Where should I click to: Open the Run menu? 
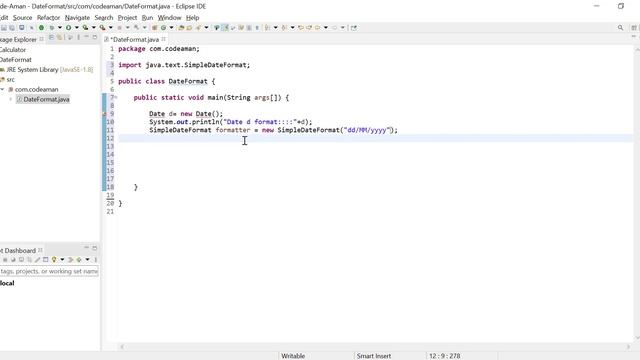(x=147, y=18)
